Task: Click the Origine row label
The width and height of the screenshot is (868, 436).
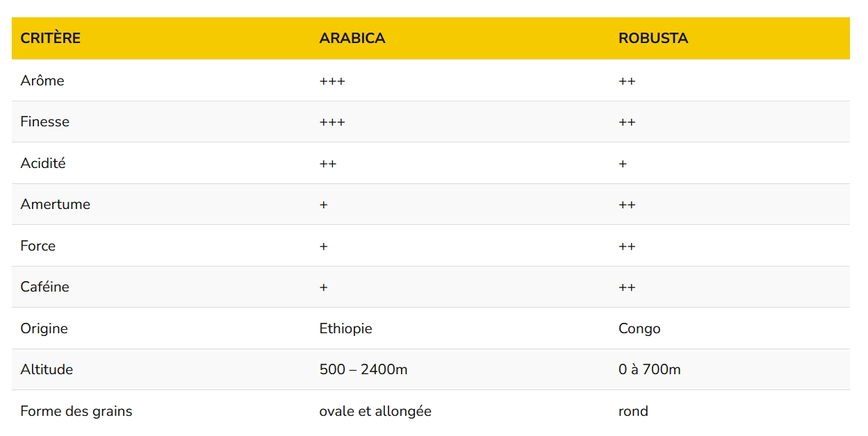Action: point(44,328)
